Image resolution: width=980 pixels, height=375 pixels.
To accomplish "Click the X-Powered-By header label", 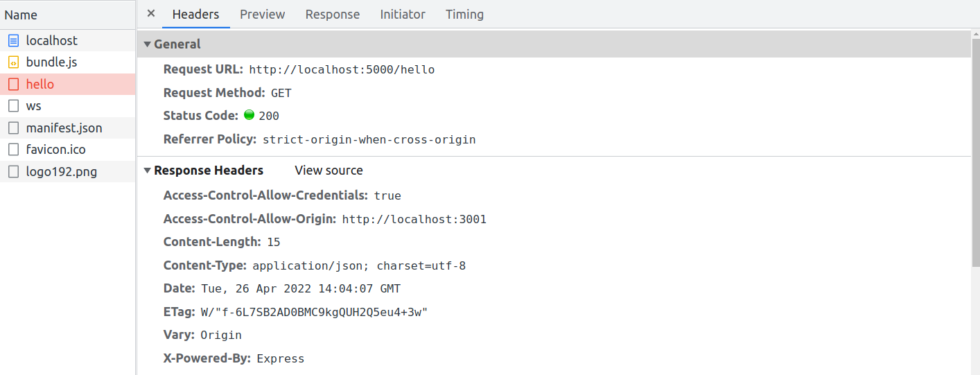I will click(x=207, y=358).
